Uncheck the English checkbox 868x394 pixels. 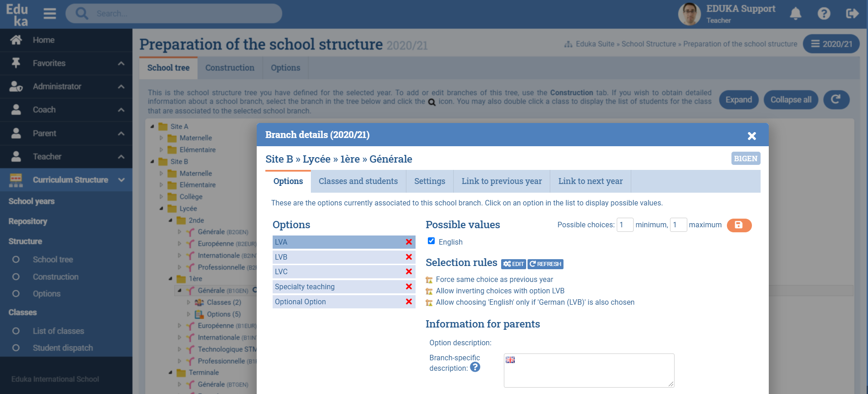tap(431, 241)
